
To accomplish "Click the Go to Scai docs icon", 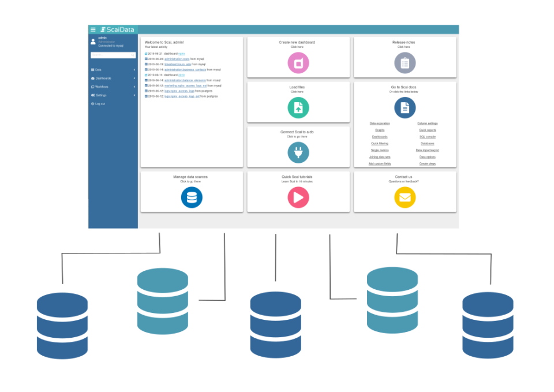I will (x=405, y=107).
